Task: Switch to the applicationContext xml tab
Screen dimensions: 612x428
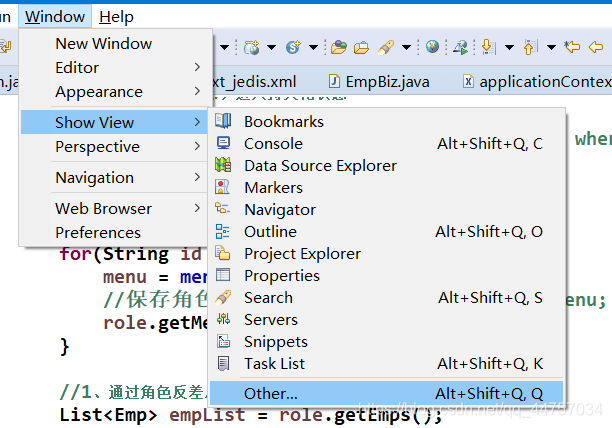Action: click(537, 82)
